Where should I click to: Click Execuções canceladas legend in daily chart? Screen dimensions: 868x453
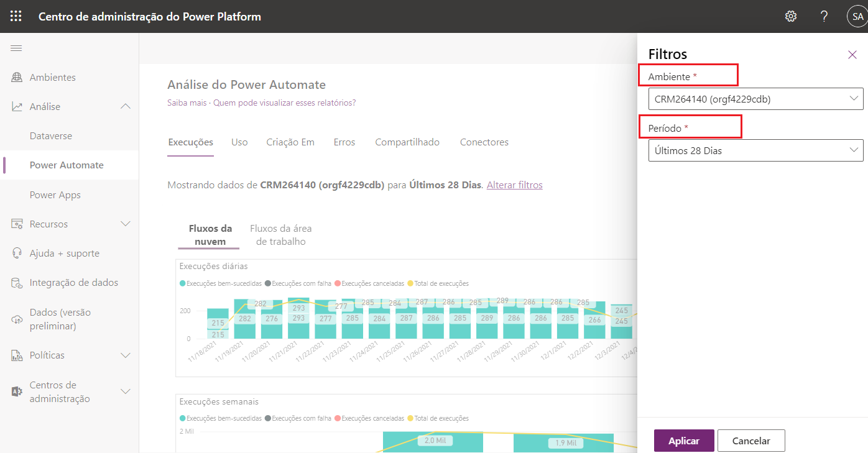(x=369, y=283)
